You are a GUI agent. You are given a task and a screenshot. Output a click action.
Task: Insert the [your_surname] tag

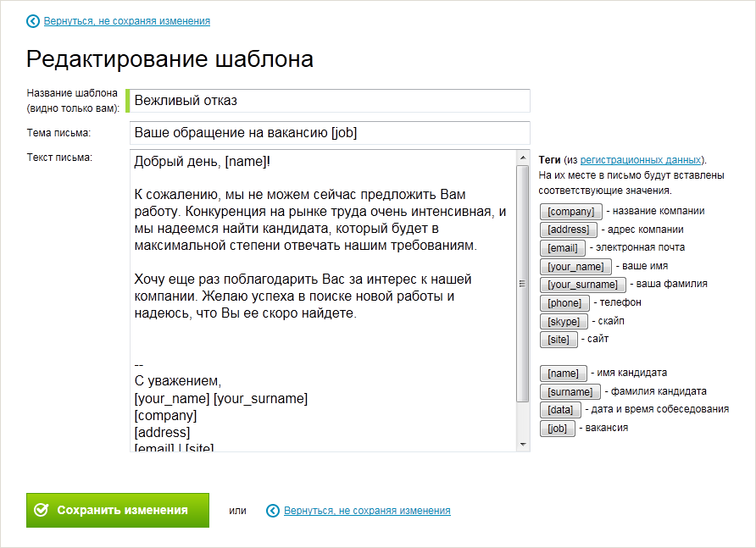click(x=583, y=285)
